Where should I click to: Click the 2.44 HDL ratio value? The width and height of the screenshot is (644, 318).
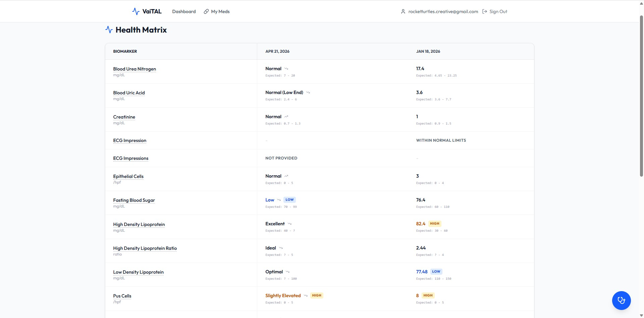coord(421,248)
